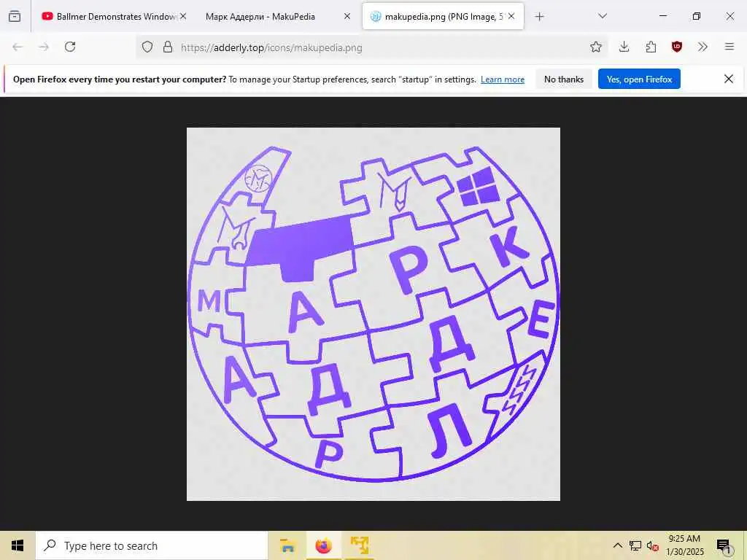Open the Windows Start menu
Viewport: 747px width, 560px height.
(x=18, y=545)
